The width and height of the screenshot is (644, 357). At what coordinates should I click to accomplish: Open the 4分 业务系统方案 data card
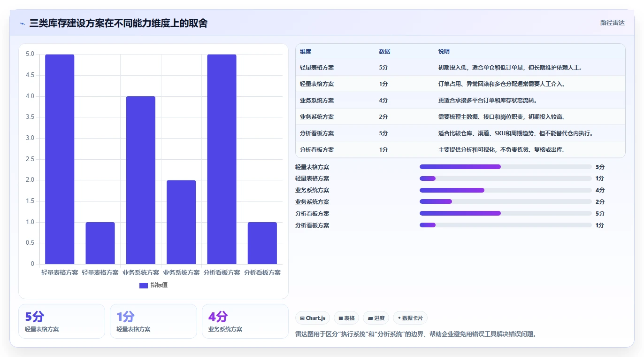coord(245,321)
